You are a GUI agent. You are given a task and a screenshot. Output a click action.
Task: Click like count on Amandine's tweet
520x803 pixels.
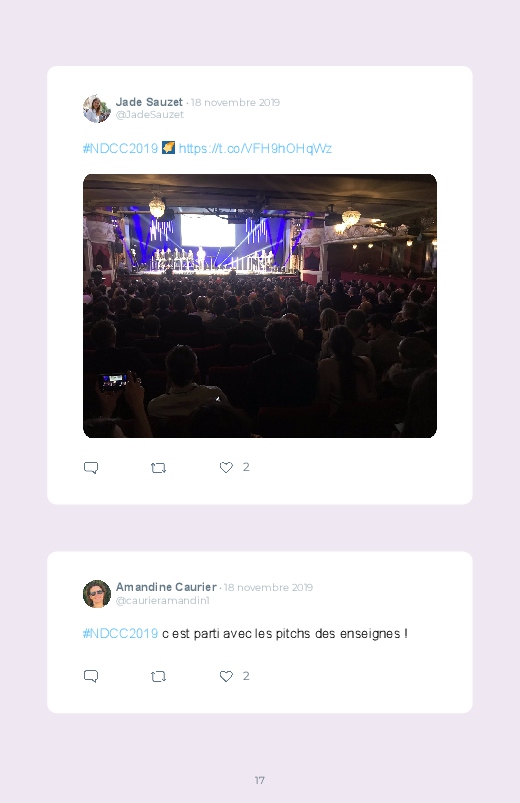coord(246,675)
